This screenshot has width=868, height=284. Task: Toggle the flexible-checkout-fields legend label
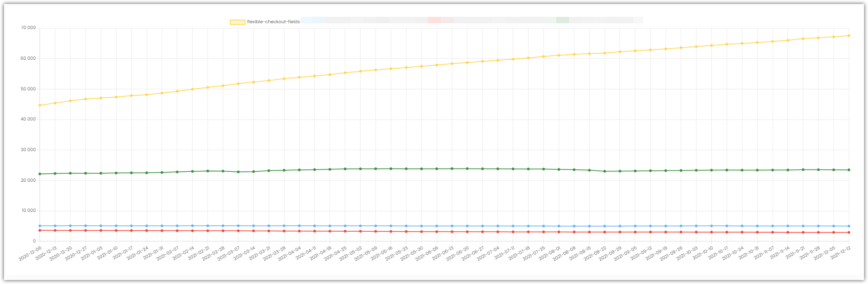pyautogui.click(x=273, y=22)
